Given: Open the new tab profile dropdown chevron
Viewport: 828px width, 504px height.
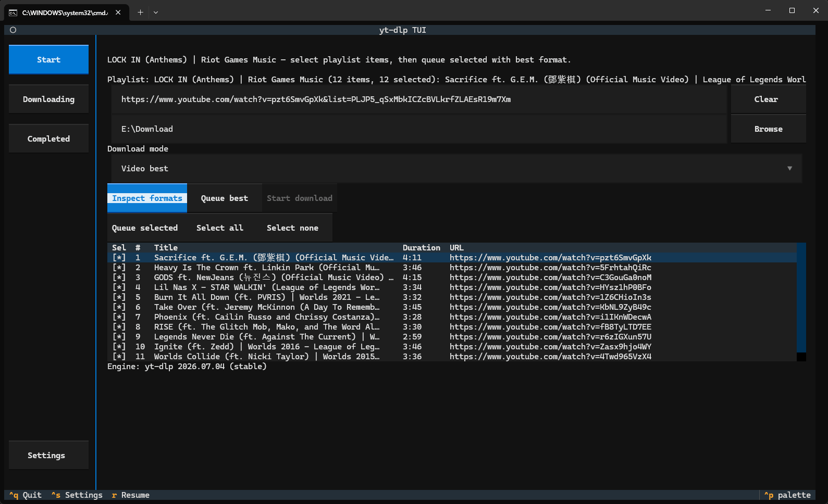Looking at the screenshot, I should tap(156, 12).
